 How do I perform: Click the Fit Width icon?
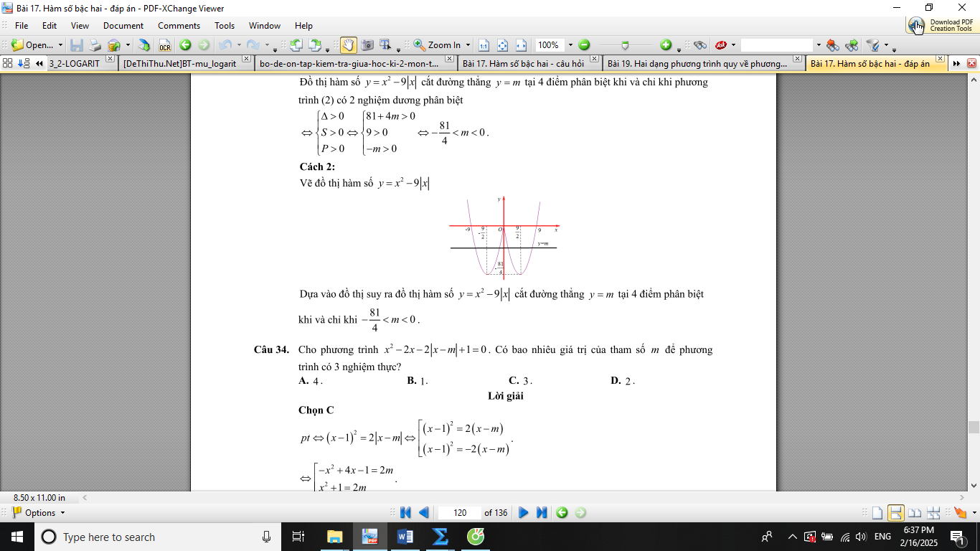521,45
